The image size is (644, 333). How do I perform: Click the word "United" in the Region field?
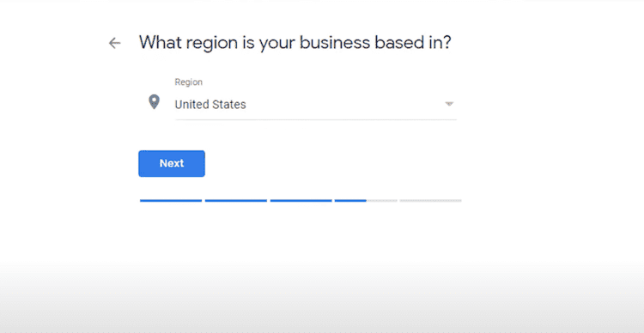(x=192, y=105)
